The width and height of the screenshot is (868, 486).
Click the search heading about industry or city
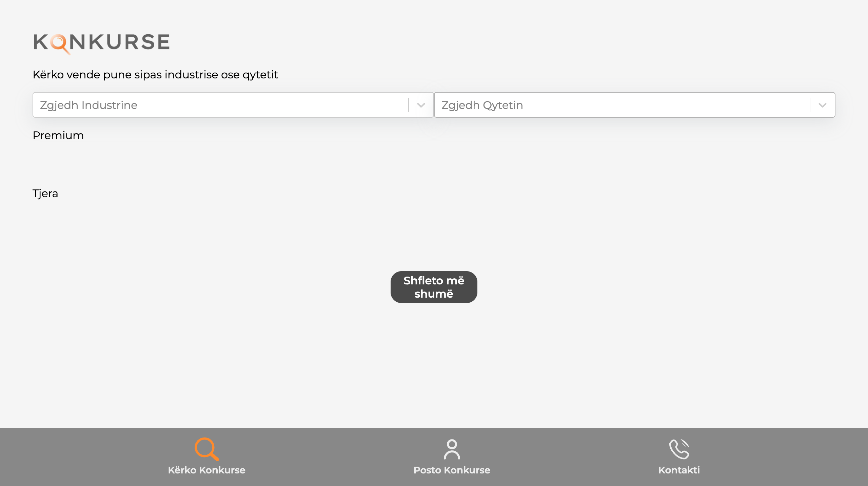tap(155, 75)
